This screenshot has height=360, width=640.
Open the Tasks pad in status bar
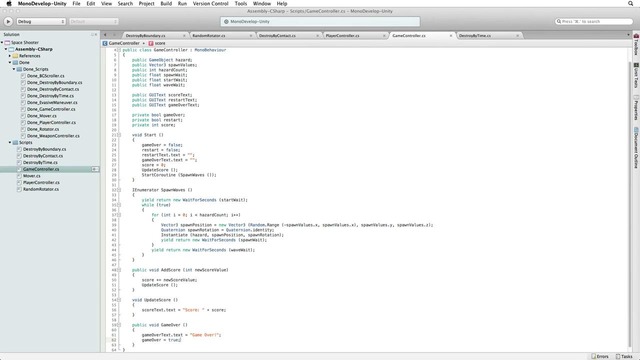(x=624, y=356)
